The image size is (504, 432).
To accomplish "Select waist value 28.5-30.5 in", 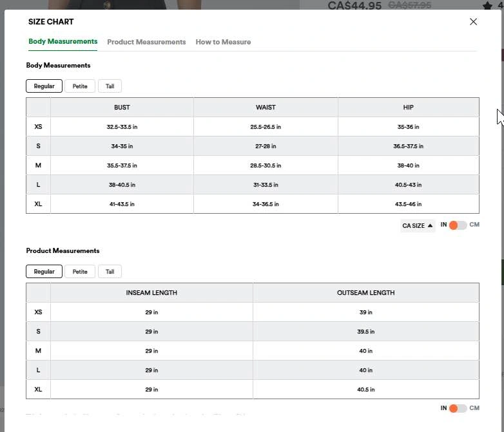I will pyautogui.click(x=266, y=165).
